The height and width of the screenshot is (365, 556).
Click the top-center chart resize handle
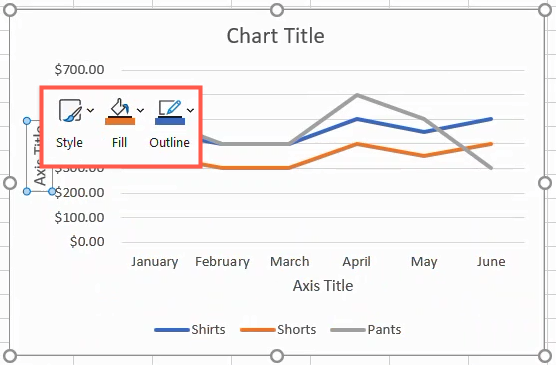pos(277,10)
